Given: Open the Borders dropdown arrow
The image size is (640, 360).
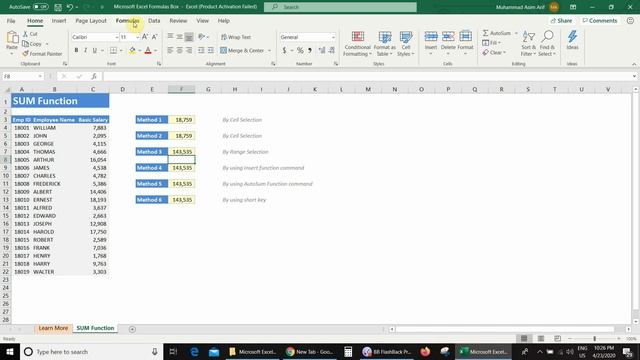Looking at the screenshot, I should pyautogui.click(x=121, y=51).
